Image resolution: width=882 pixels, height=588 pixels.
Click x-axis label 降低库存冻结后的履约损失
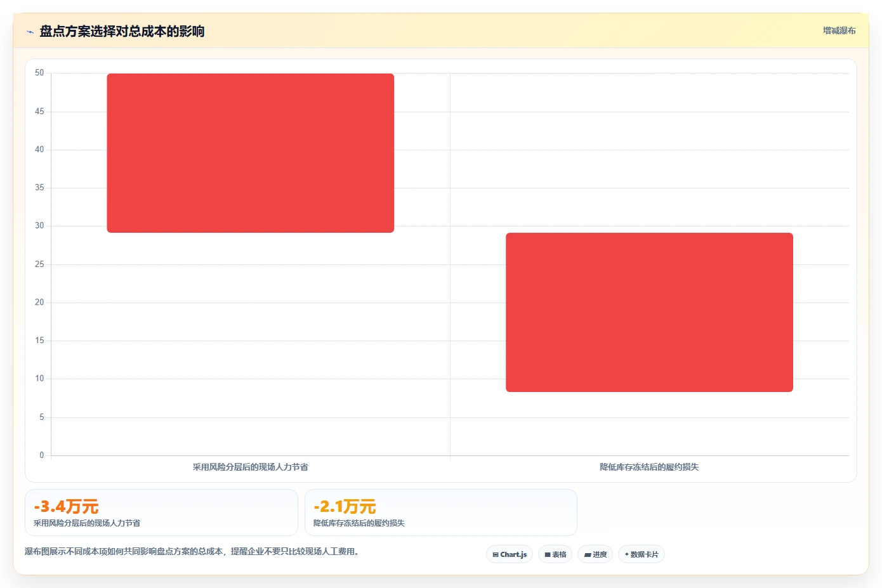[x=649, y=467]
